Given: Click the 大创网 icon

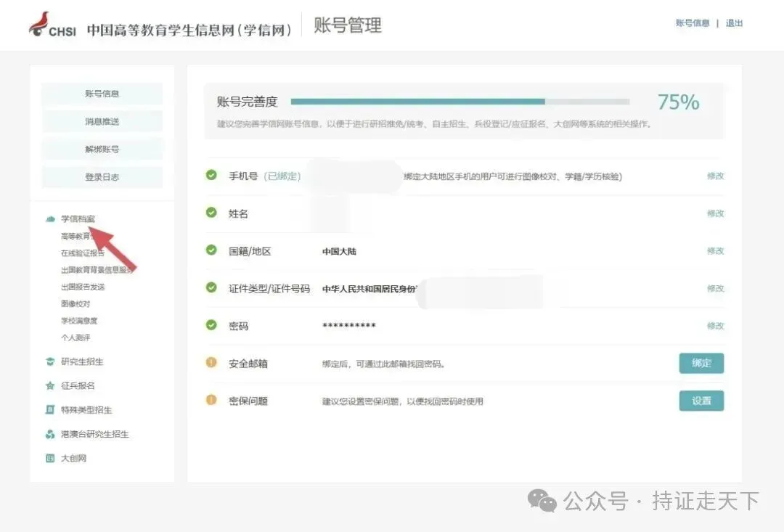Looking at the screenshot, I should pos(50,458).
